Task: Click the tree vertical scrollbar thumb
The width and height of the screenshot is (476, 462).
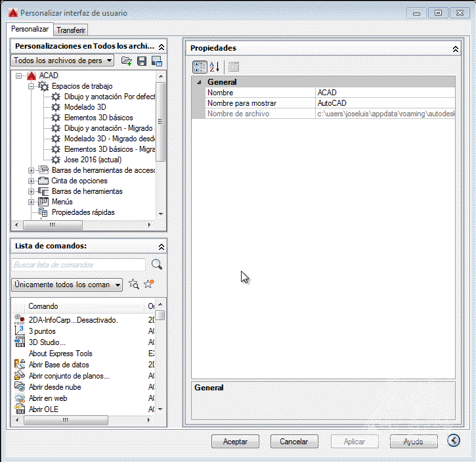Action: click(161, 122)
